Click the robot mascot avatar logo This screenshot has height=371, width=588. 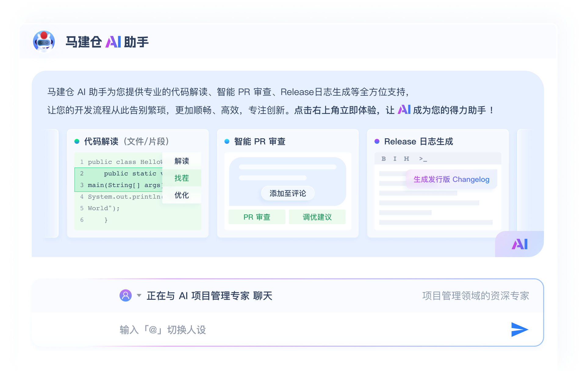(x=44, y=41)
